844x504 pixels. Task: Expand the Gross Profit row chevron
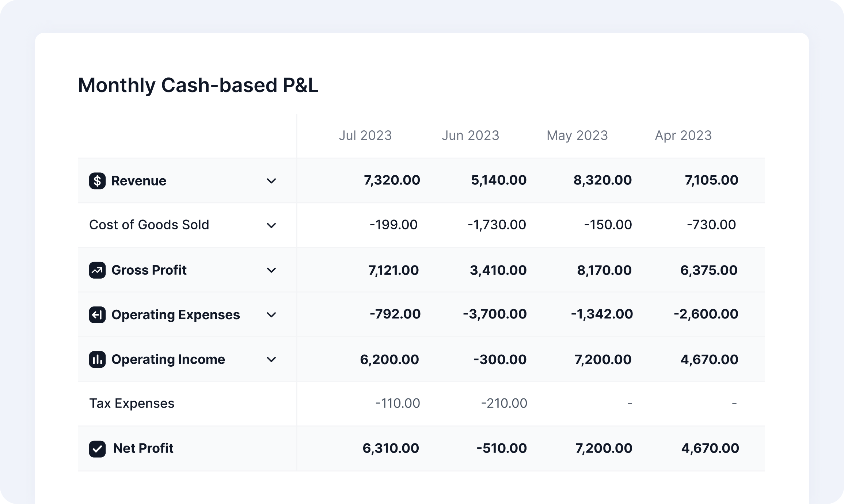(x=271, y=270)
